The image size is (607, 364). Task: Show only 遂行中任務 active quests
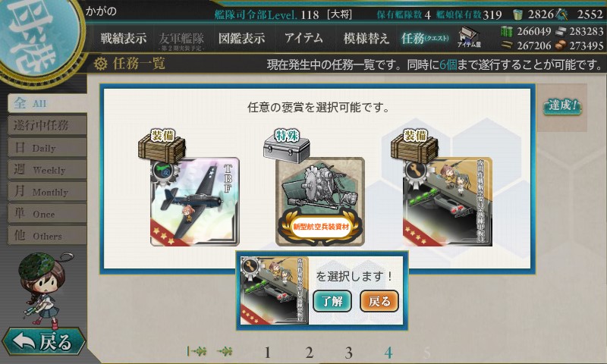point(47,125)
